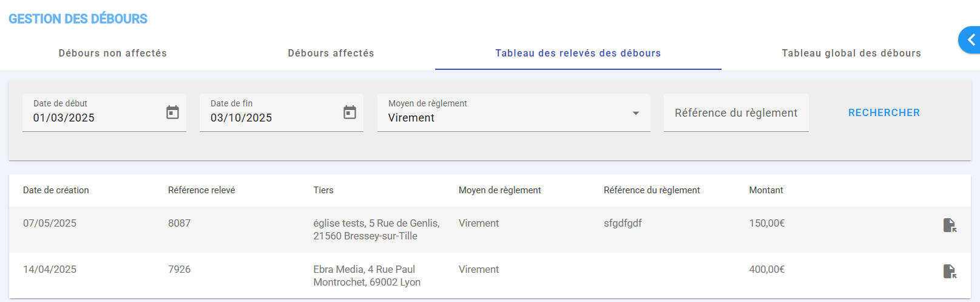Click the start date value 01/03/2025
Screen dimensions: 980x302
pyautogui.click(x=64, y=118)
